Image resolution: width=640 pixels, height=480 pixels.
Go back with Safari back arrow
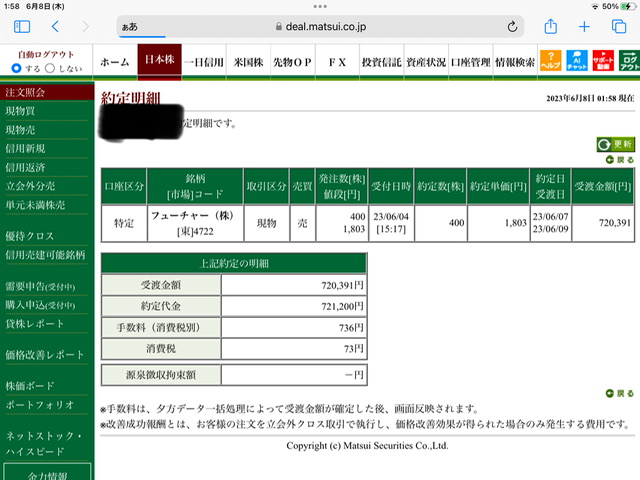click(55, 27)
